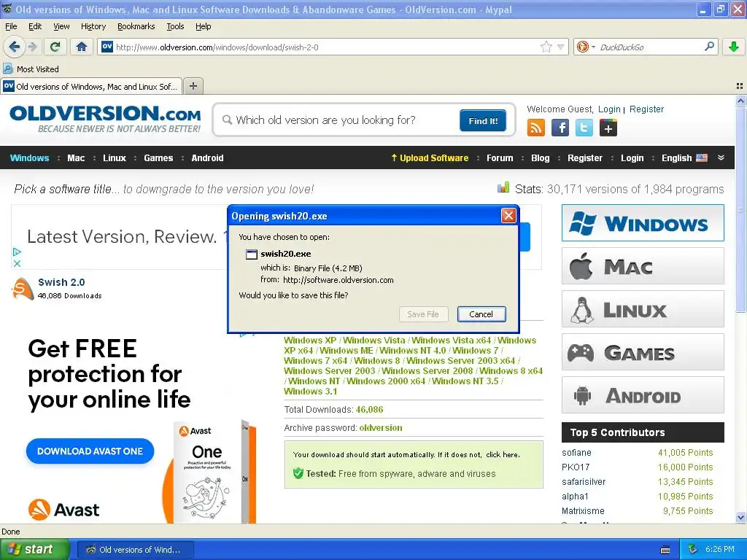Select Android in the black nav bar

point(207,157)
